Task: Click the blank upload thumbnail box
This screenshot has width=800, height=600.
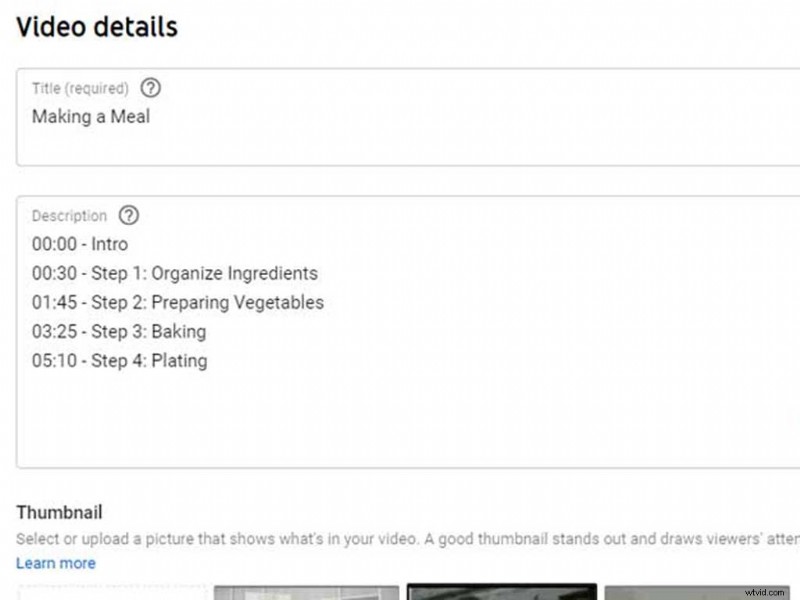Action: tap(110, 592)
